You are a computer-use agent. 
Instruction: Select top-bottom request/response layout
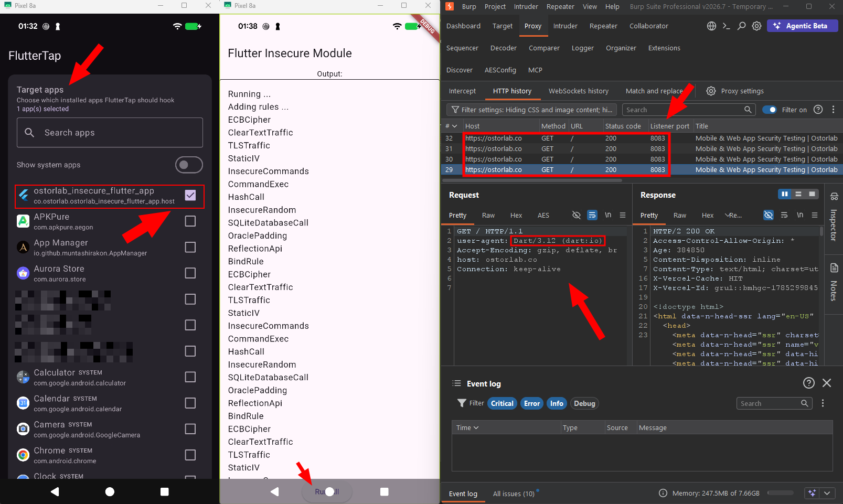point(798,194)
